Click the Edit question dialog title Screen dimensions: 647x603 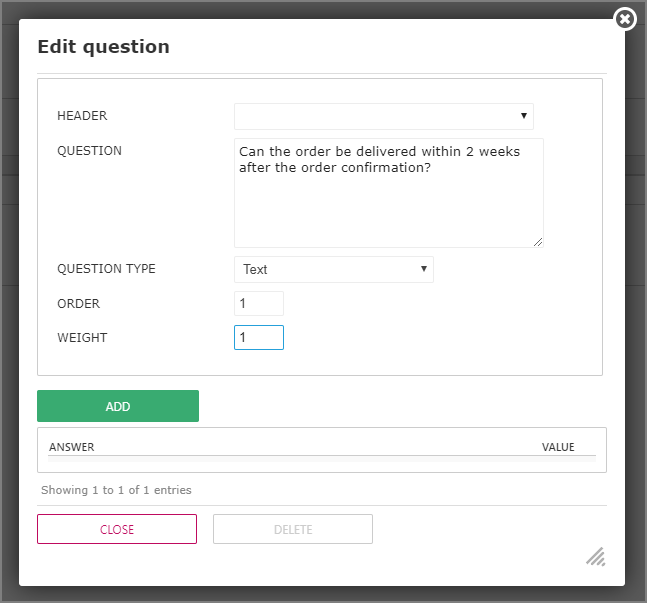[x=103, y=46]
